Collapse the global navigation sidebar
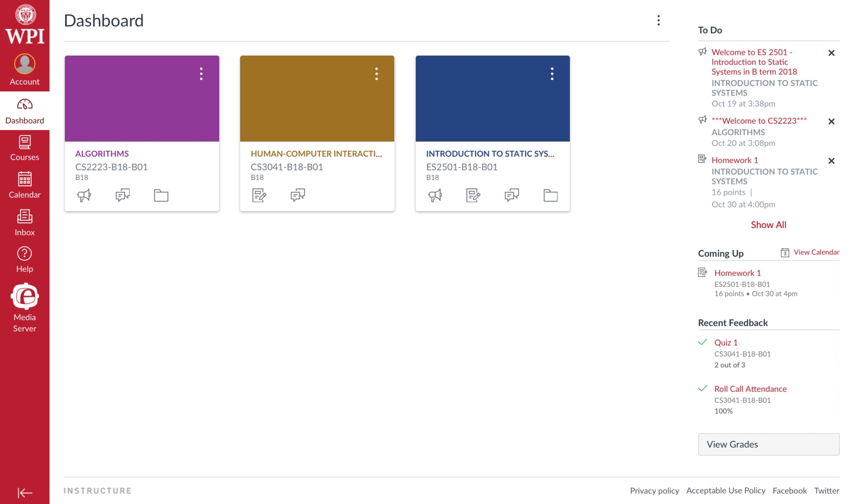The image size is (860, 504). coord(25,492)
